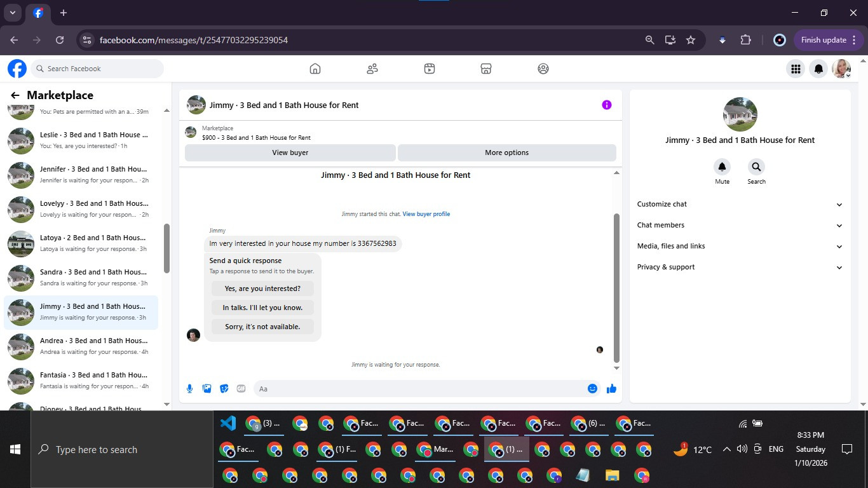This screenshot has height=488, width=868.
Task: Reload the page
Action: [x=60, y=40]
